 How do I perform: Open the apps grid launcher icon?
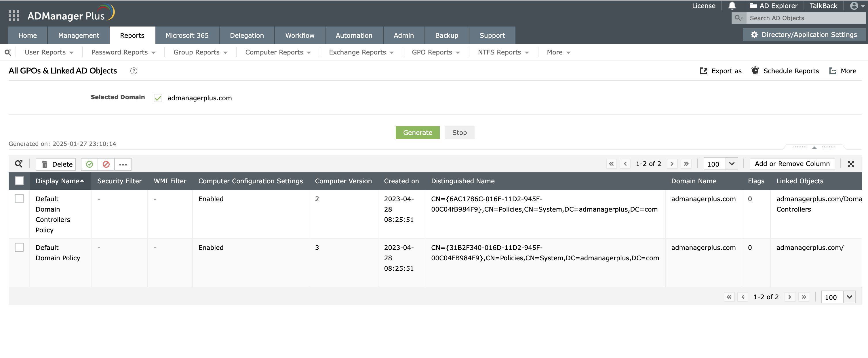coord(14,16)
